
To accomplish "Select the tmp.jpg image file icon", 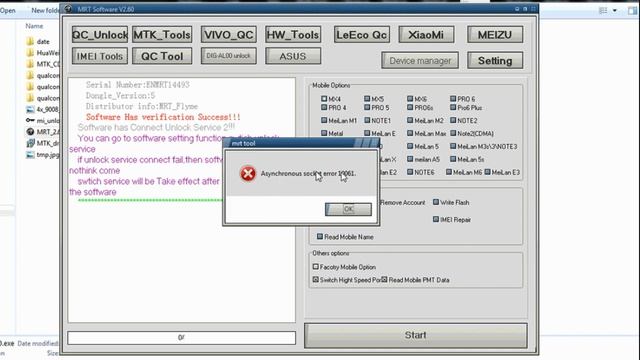I will coord(30,155).
